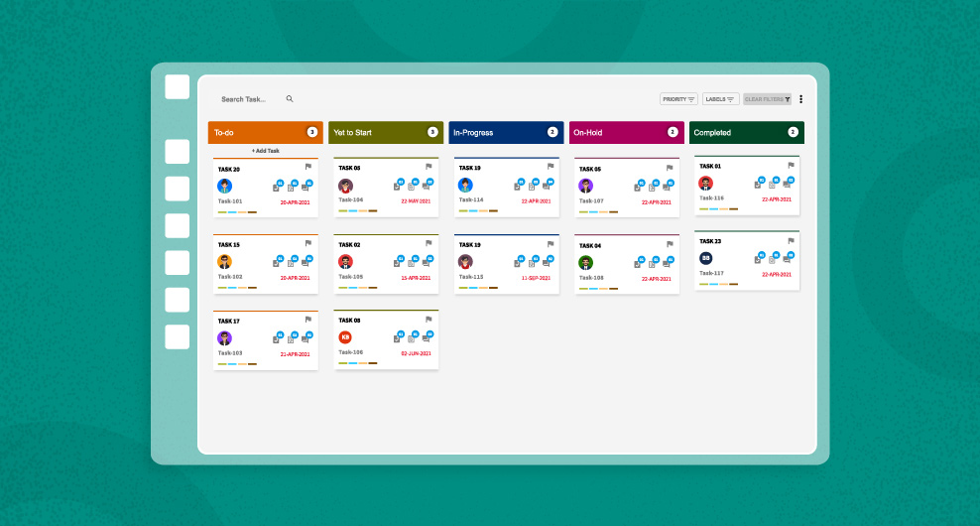Click the Task-108 identifier text

click(x=591, y=278)
